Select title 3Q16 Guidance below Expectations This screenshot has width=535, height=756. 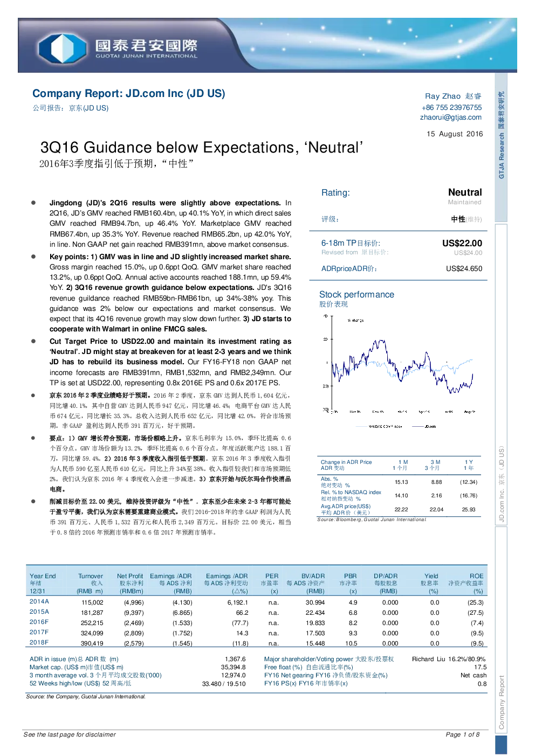click(201, 147)
